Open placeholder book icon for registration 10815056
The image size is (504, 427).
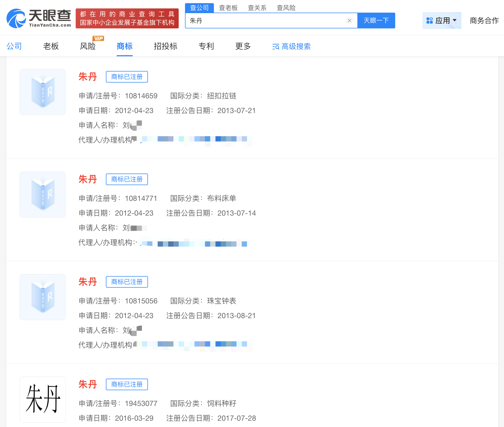click(x=43, y=297)
